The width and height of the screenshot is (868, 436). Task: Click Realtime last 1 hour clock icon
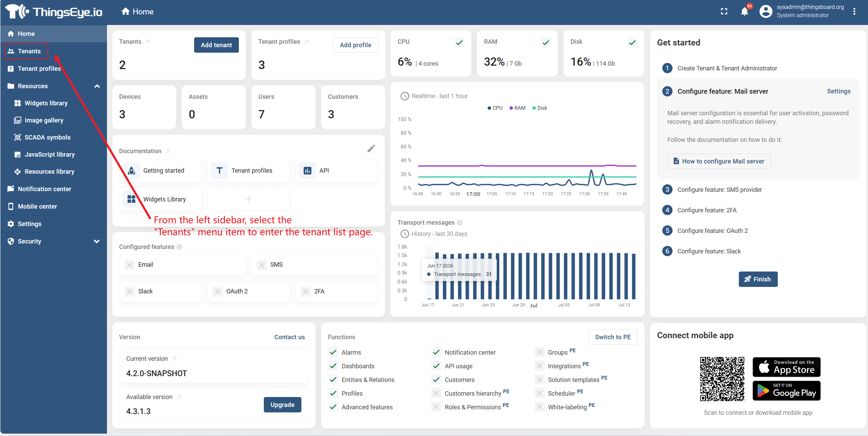tap(405, 96)
